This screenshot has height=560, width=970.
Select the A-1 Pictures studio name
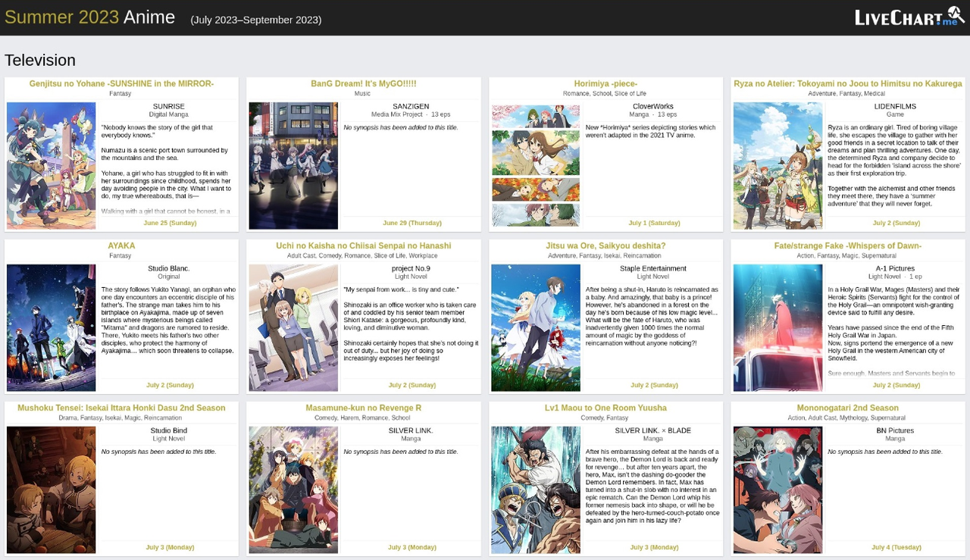point(895,269)
